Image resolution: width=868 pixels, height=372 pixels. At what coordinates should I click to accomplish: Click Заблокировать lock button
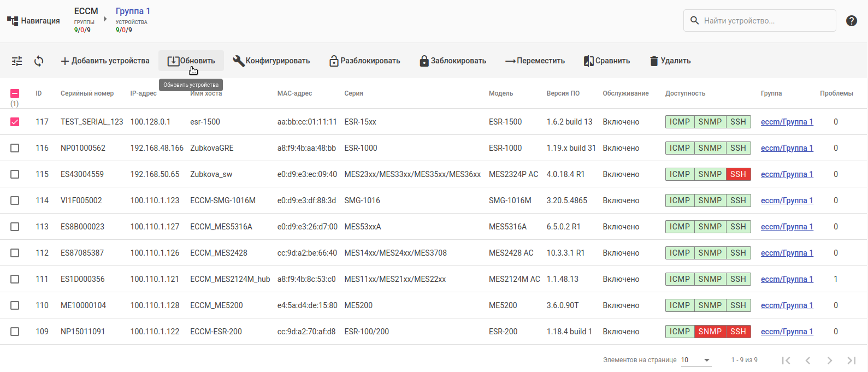[453, 61]
